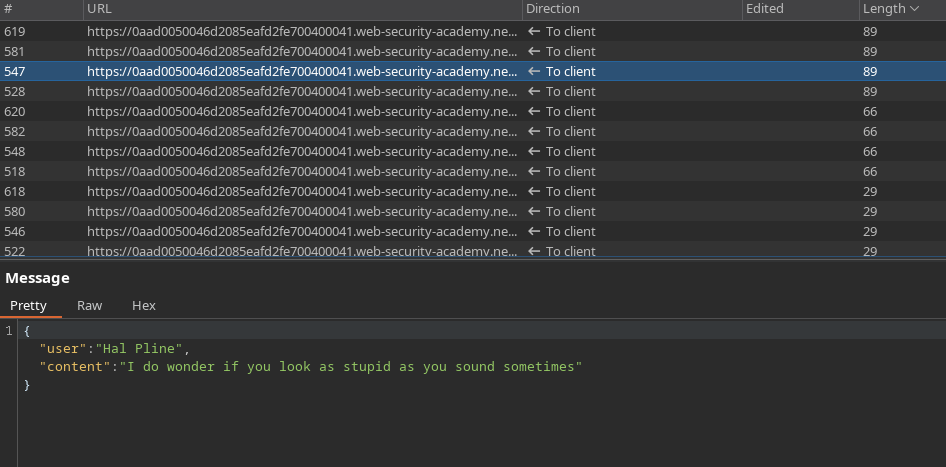Select message row number 581

tap(300, 51)
